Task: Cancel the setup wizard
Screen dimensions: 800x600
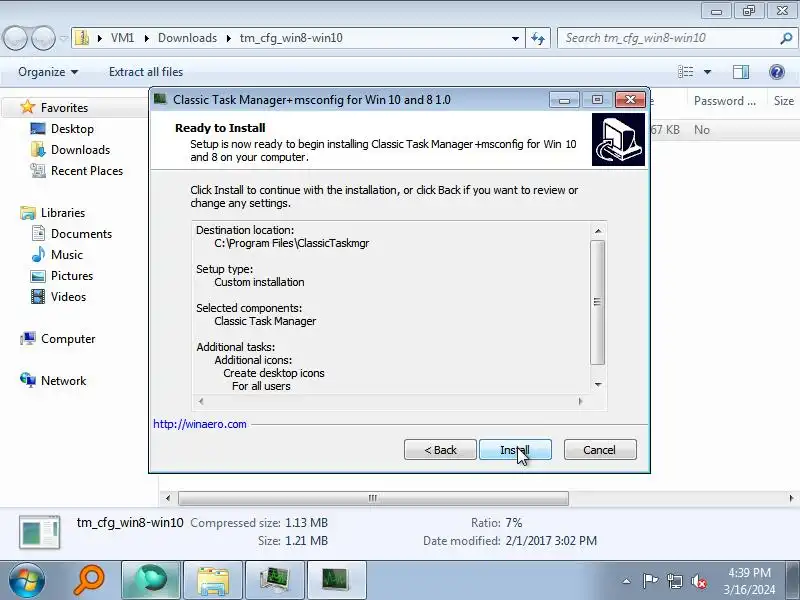Action: (x=600, y=449)
